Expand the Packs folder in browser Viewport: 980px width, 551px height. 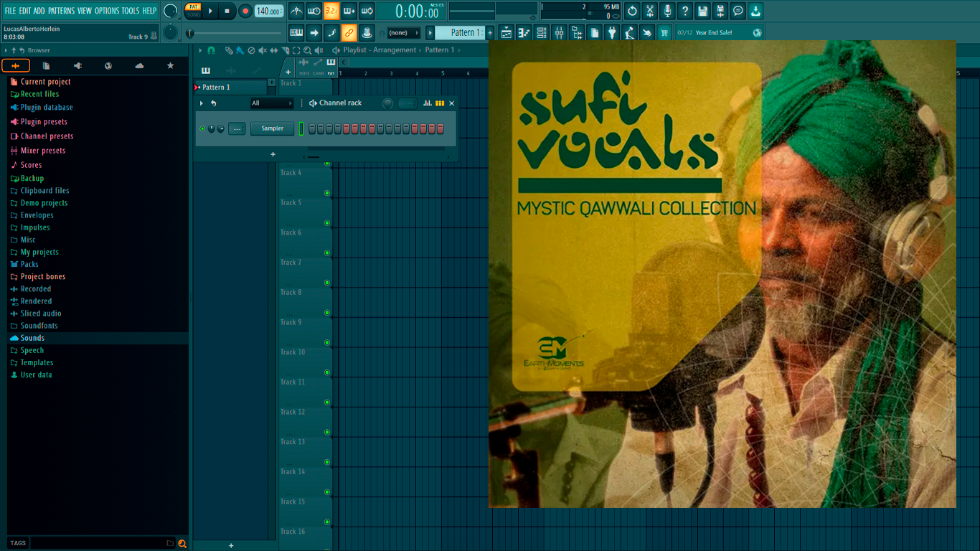(29, 264)
